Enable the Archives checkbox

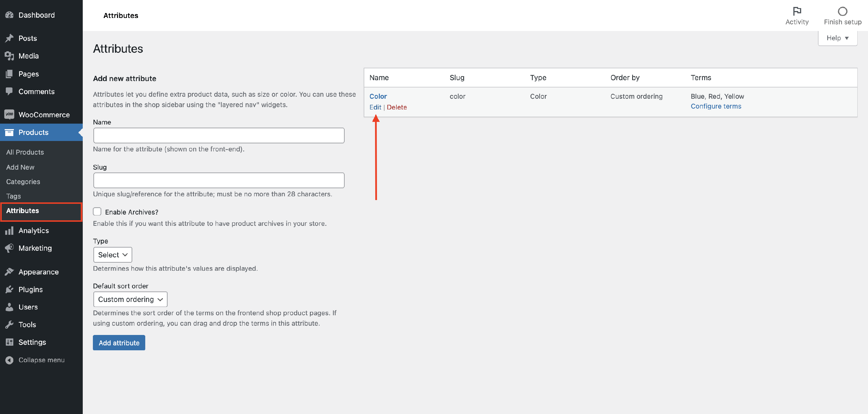(x=97, y=211)
